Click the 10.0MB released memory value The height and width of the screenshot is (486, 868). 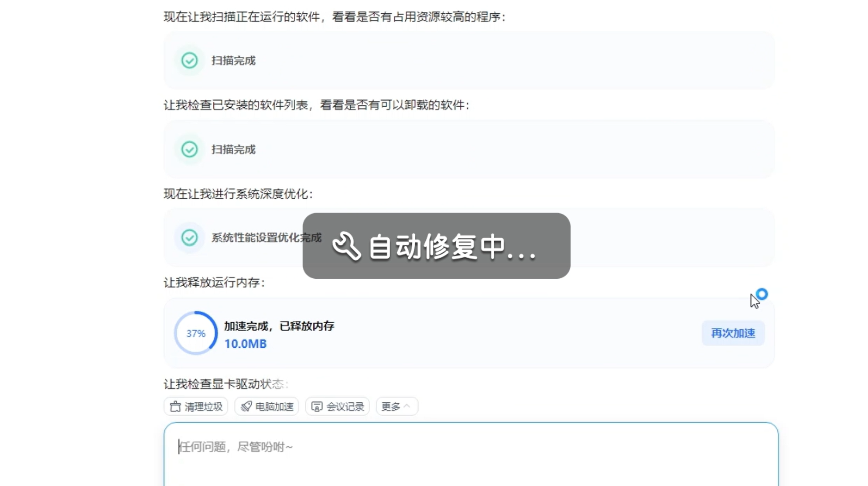(x=245, y=344)
